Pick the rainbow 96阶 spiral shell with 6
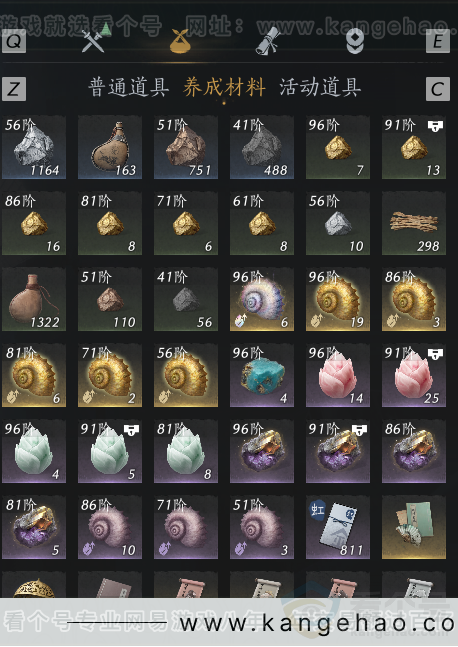 pyautogui.click(x=262, y=299)
